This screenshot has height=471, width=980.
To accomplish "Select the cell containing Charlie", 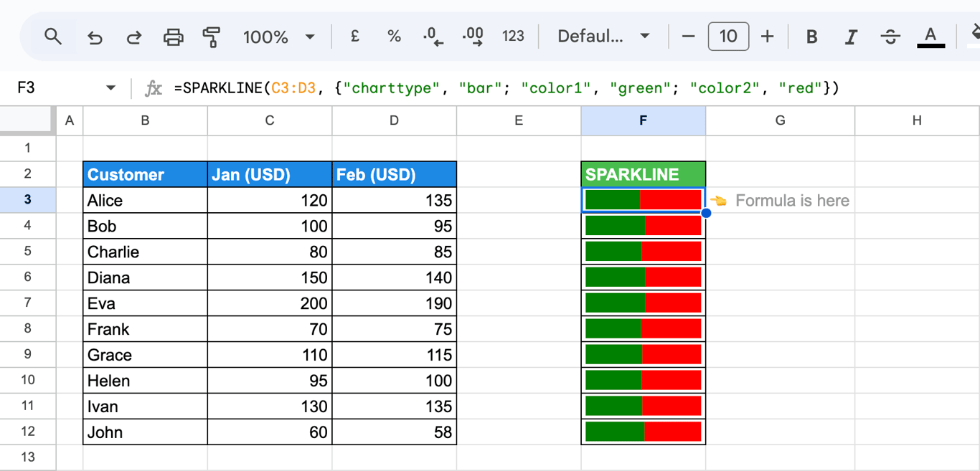I will click(x=145, y=252).
